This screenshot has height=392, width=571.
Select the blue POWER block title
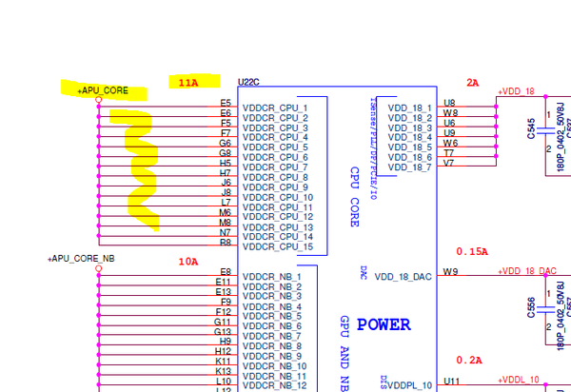[x=384, y=324]
